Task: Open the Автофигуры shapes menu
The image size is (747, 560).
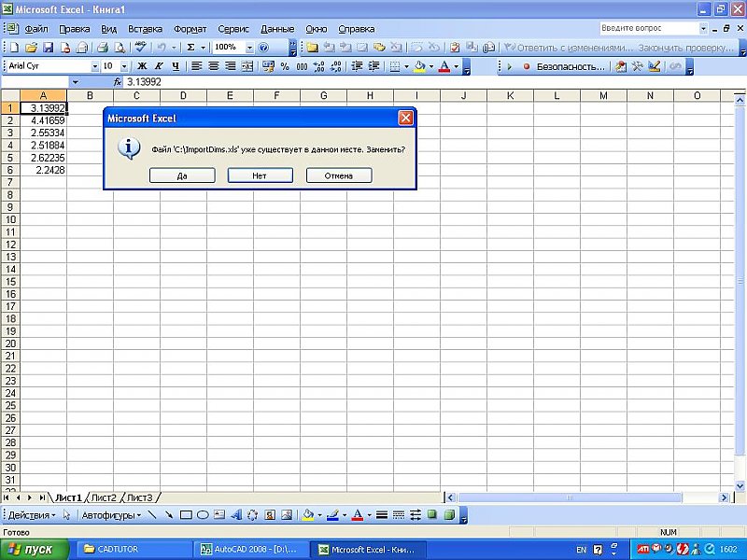Action: coord(111,515)
